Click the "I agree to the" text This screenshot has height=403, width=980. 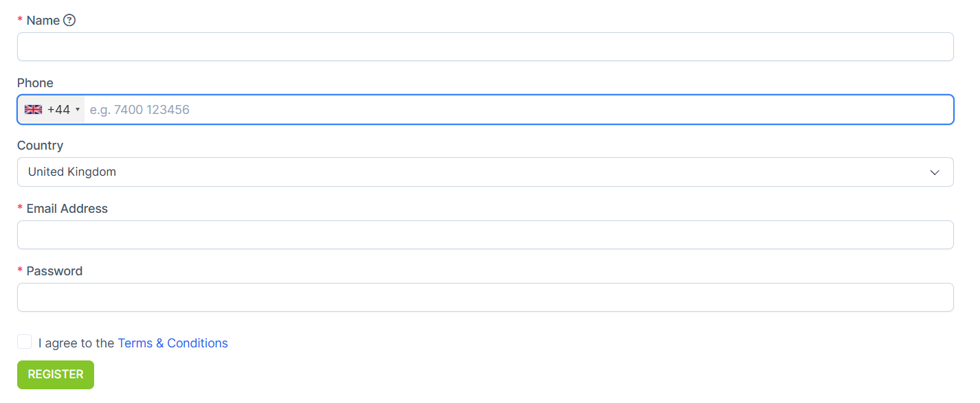76,343
